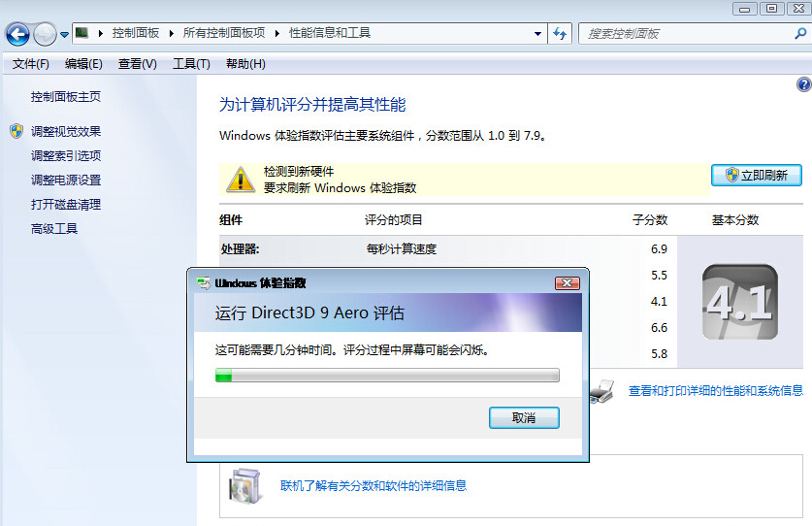Click the forward navigation arrow button

45,34
